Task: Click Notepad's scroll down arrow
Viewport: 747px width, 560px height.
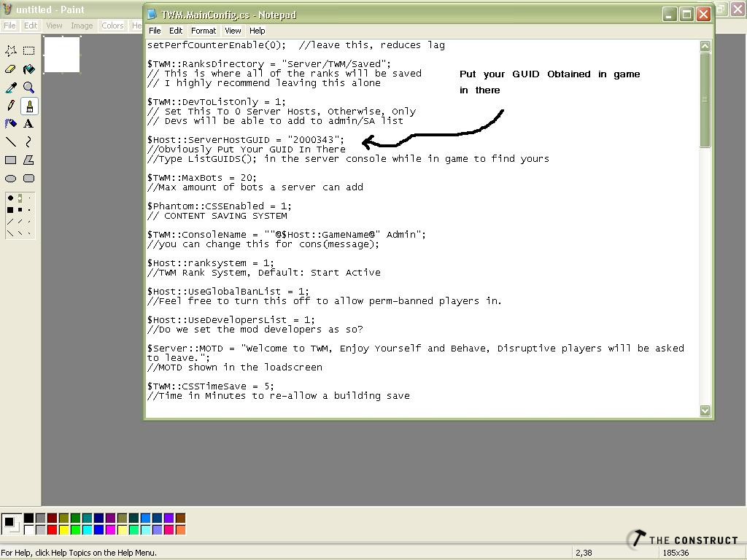Action: [x=705, y=411]
